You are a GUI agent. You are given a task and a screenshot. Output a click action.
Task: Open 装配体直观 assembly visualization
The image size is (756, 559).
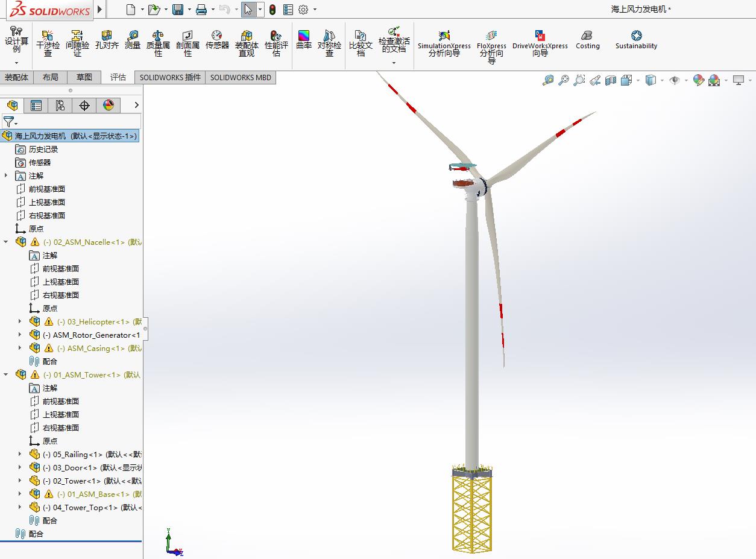247,43
